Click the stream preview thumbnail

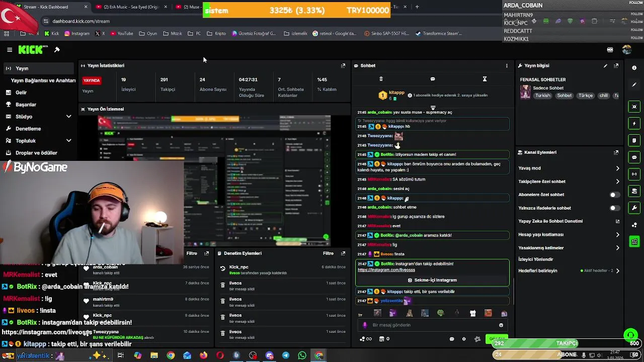pyautogui.click(x=214, y=180)
